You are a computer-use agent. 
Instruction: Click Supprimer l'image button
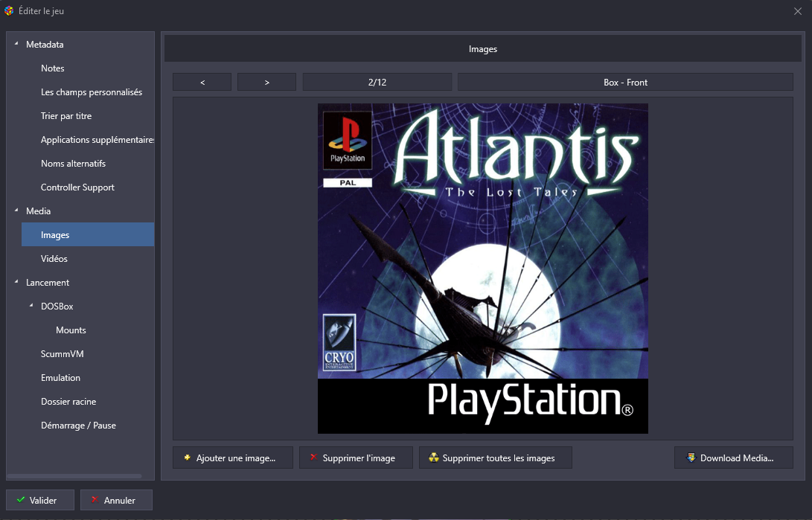[356, 458]
